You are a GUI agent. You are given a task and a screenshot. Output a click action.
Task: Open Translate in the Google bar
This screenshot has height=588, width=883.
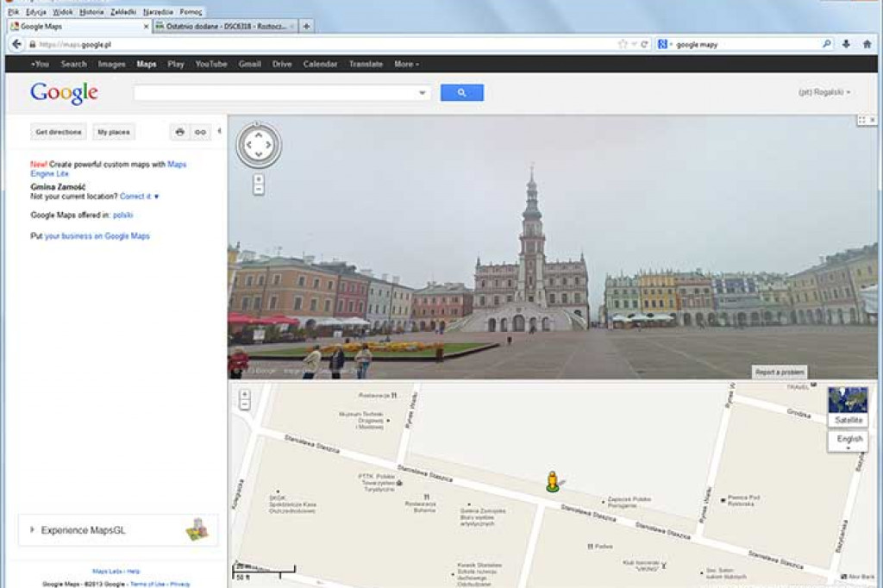click(x=366, y=64)
